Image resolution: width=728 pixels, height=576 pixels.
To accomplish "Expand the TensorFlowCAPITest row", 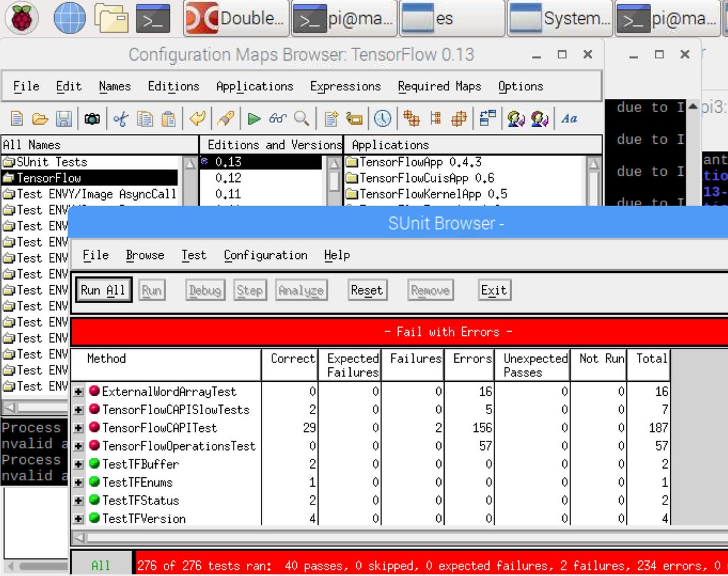I will 78,428.
